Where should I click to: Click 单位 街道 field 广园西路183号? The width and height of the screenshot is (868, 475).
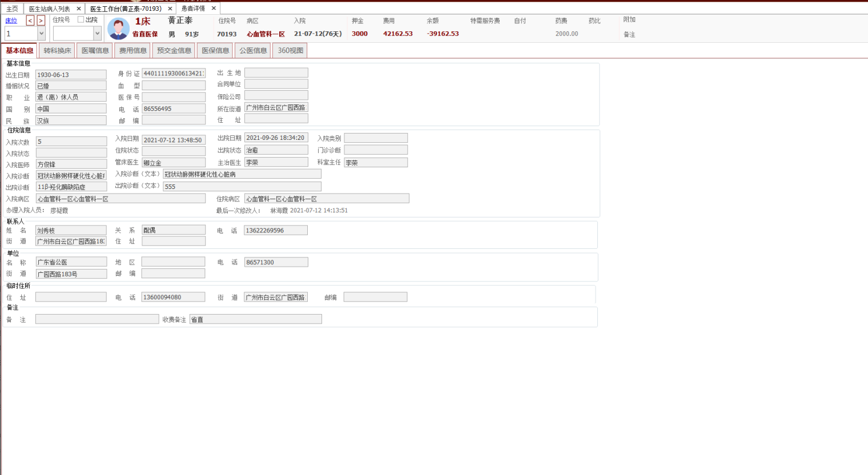pyautogui.click(x=71, y=274)
